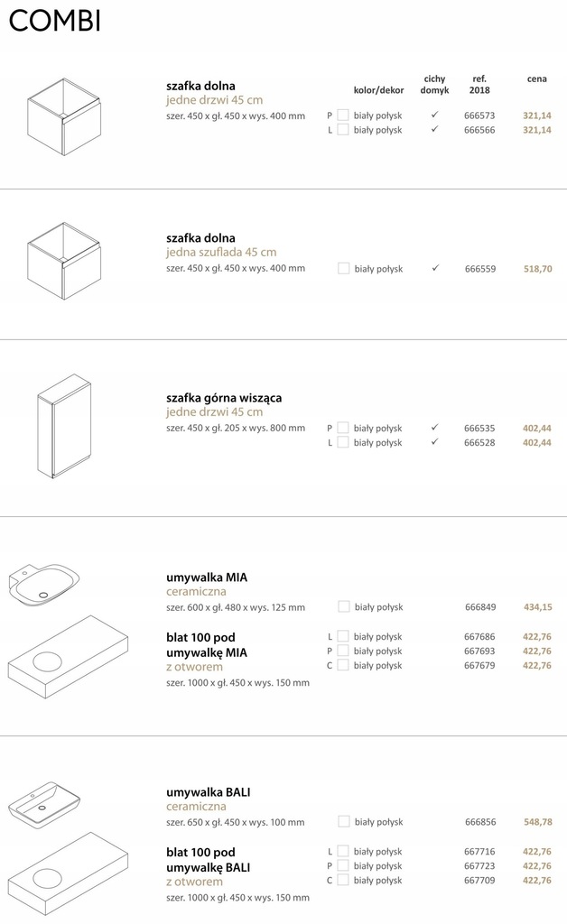
Task: Click the one-door 45 cm base cabinet drawing
Action: (64, 117)
